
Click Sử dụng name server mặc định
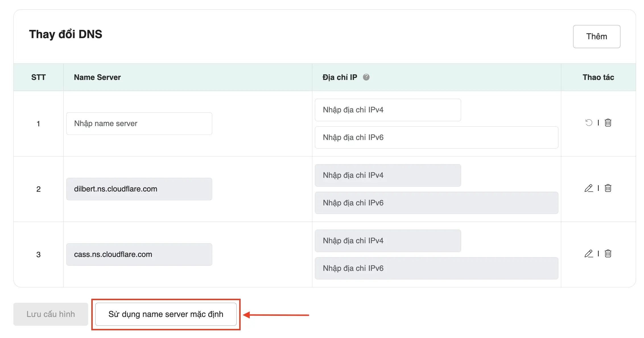(166, 314)
